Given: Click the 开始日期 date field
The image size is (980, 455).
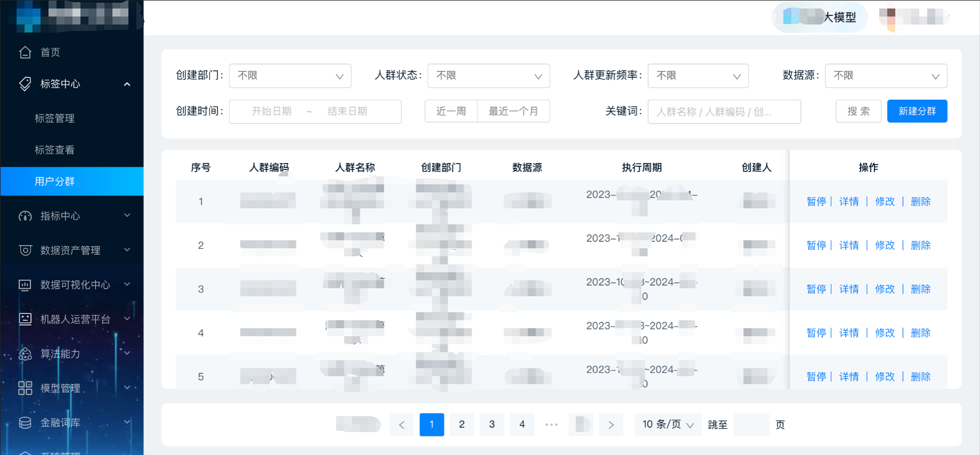Looking at the screenshot, I should (272, 111).
